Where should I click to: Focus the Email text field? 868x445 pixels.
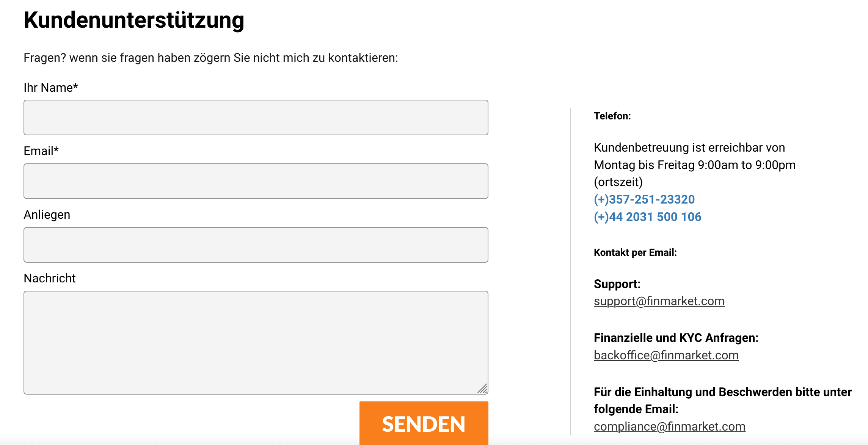pos(256,181)
